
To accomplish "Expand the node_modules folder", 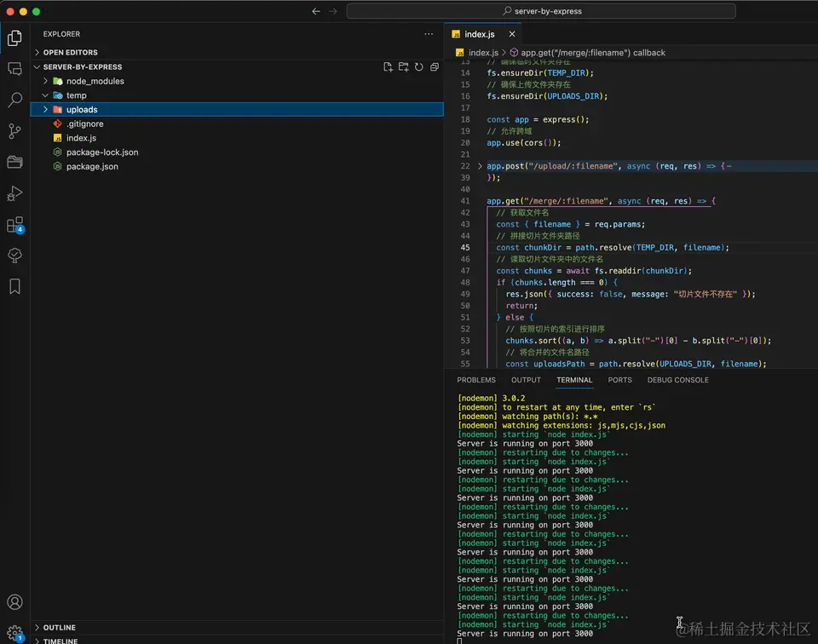I will point(45,81).
